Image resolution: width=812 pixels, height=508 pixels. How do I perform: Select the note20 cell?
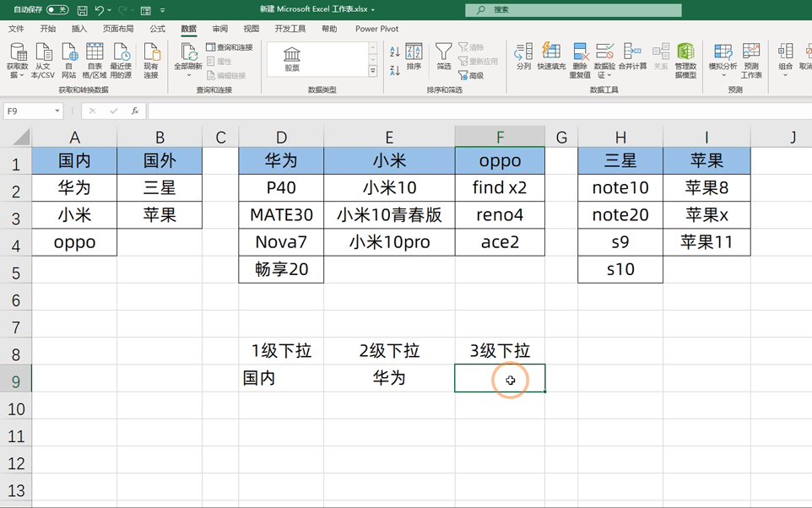[620, 215]
